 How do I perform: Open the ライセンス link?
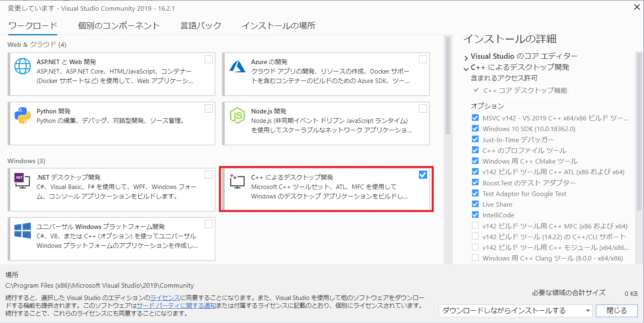pos(165,298)
